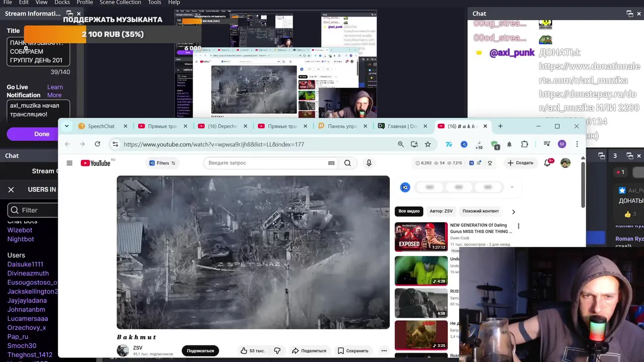The width and height of the screenshot is (644, 362).
Task: Open options for NEW GENERATION video suggestion
Action: pos(518,226)
